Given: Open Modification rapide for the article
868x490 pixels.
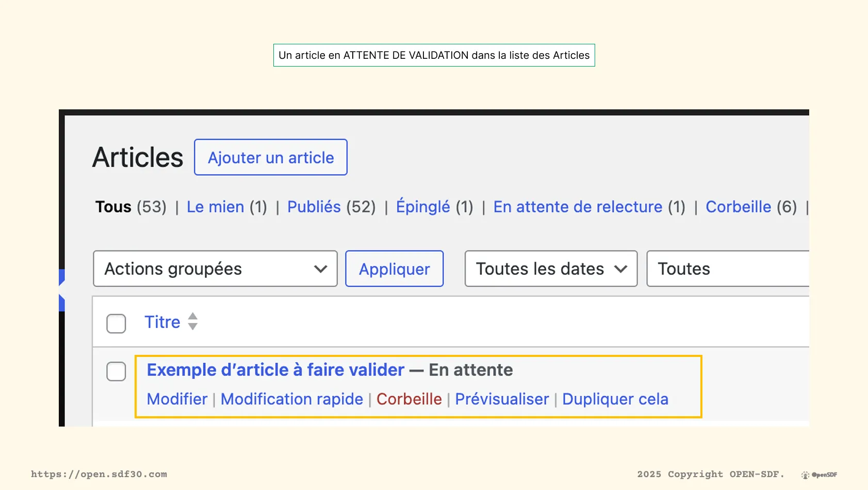Looking at the screenshot, I should point(292,399).
